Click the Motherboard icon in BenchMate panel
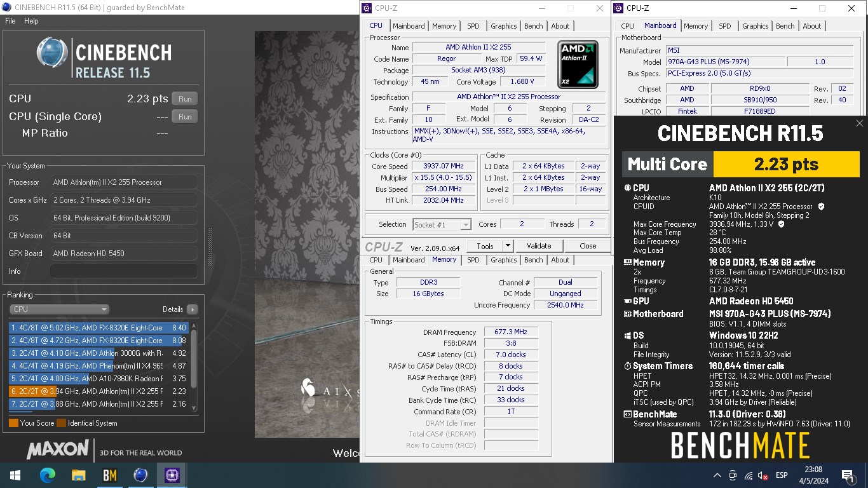 (x=628, y=314)
